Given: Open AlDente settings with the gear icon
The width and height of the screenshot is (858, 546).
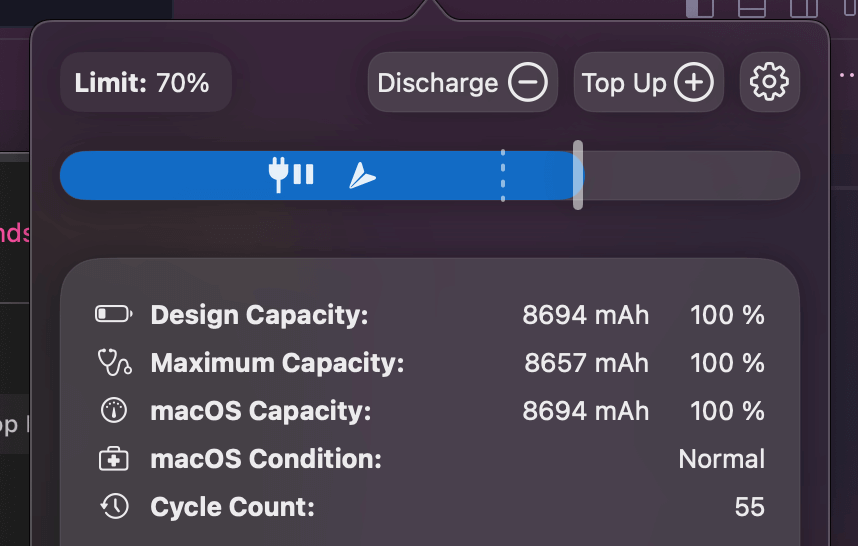Looking at the screenshot, I should 769,82.
